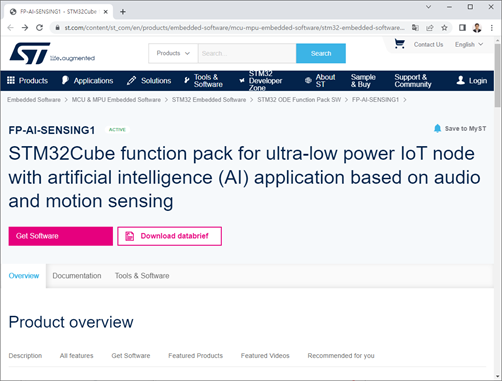The image size is (502, 381).
Task: Expand the English language dropdown
Action: pos(469,44)
